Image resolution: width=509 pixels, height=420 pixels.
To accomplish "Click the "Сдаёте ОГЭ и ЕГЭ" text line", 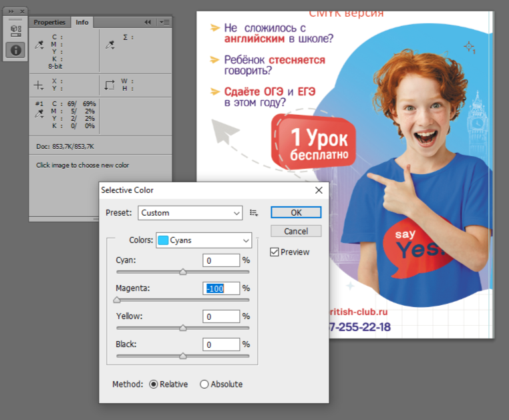I will [270, 92].
